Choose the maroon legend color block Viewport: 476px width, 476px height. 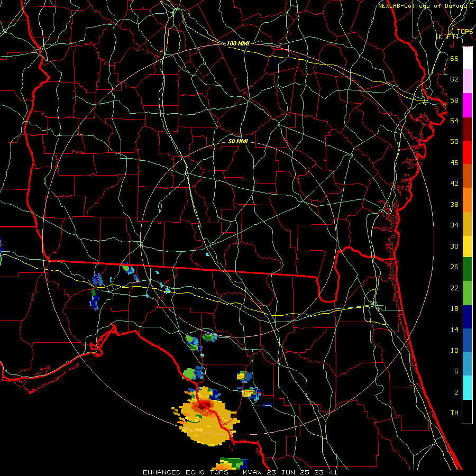tap(467, 129)
